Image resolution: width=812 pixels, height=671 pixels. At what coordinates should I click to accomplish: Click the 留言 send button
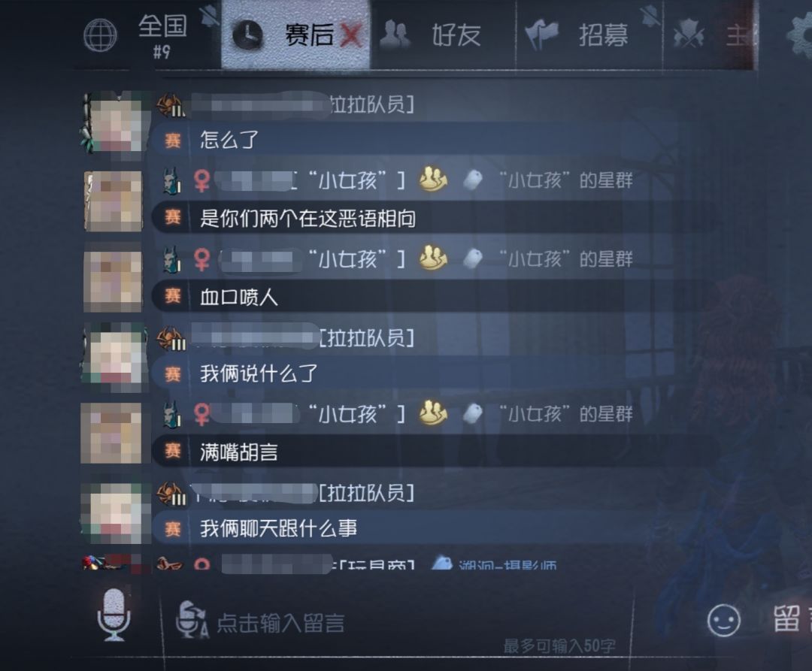coord(791,619)
